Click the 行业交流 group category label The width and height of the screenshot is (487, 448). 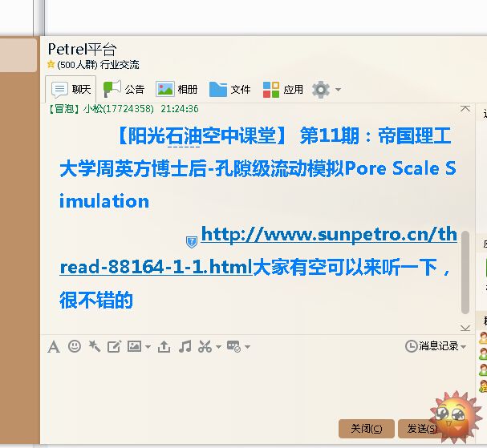click(x=120, y=65)
